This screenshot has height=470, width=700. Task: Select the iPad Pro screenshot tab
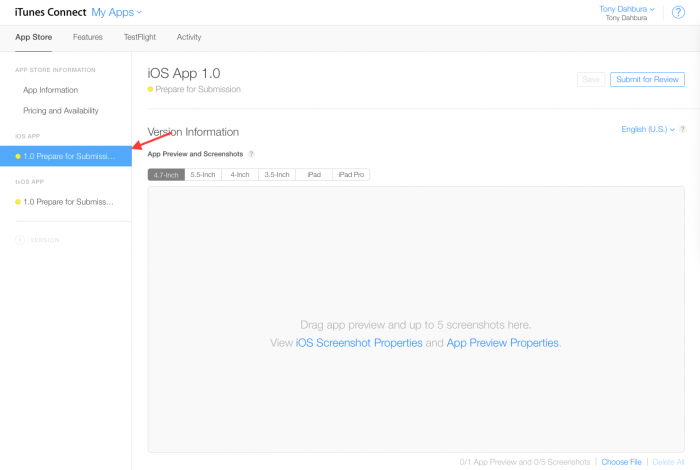coord(351,175)
